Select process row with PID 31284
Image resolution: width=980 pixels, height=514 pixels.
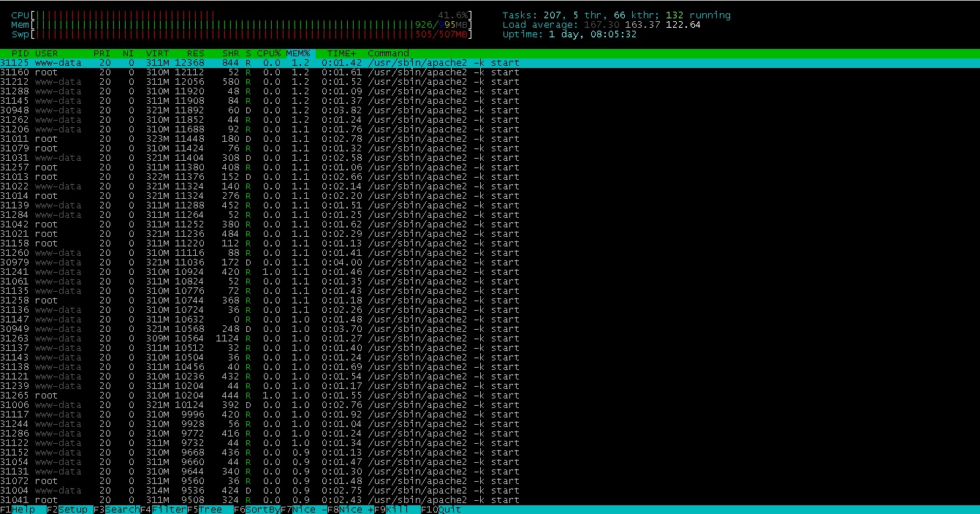point(490,215)
